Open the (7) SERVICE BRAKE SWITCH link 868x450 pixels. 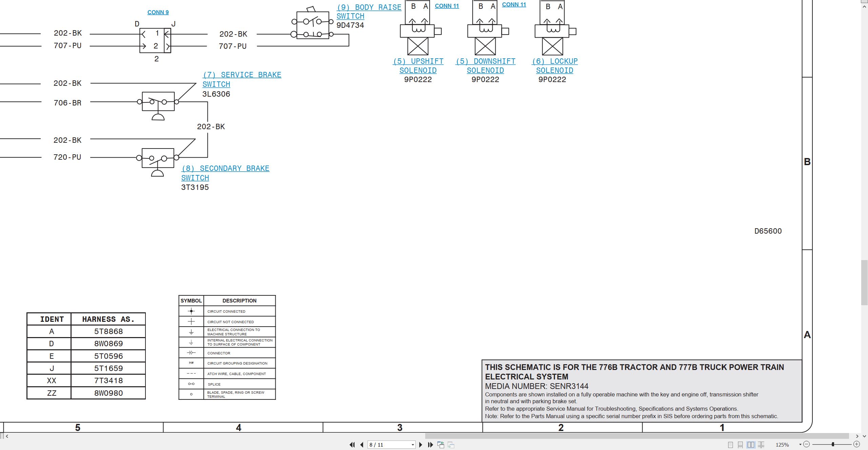[242, 79]
